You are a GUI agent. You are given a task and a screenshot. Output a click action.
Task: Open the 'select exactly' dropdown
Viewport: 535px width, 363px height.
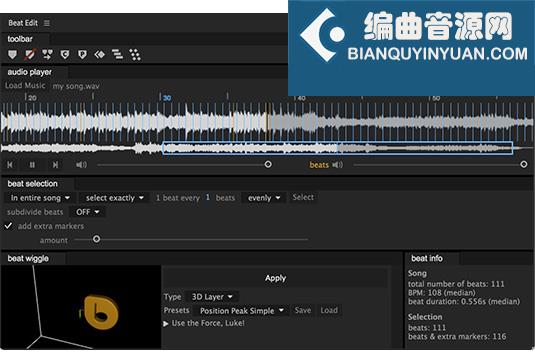114,198
